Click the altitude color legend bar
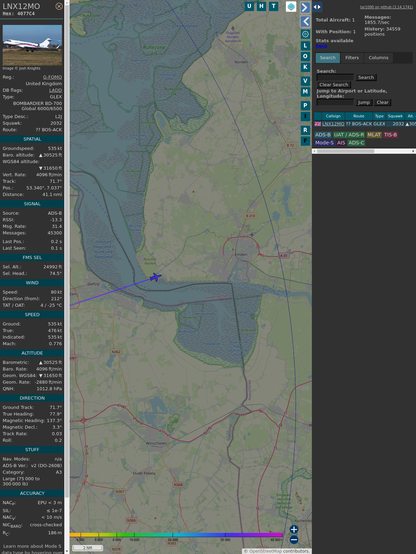 click(x=176, y=535)
